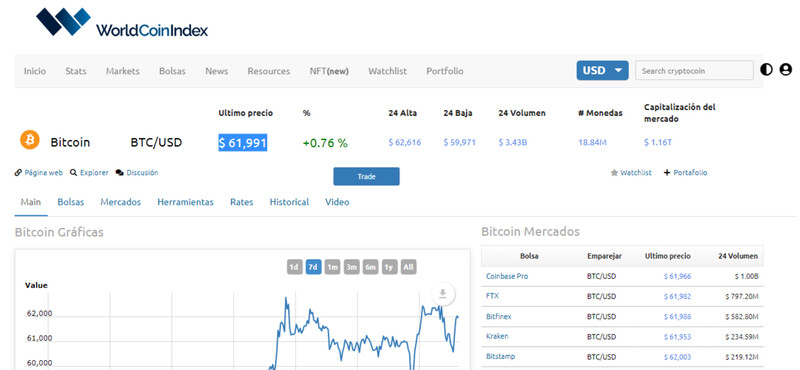The height and width of the screenshot is (370, 800).
Task: Open Coinbase Pro exchange link
Action: pyautogui.click(x=507, y=276)
